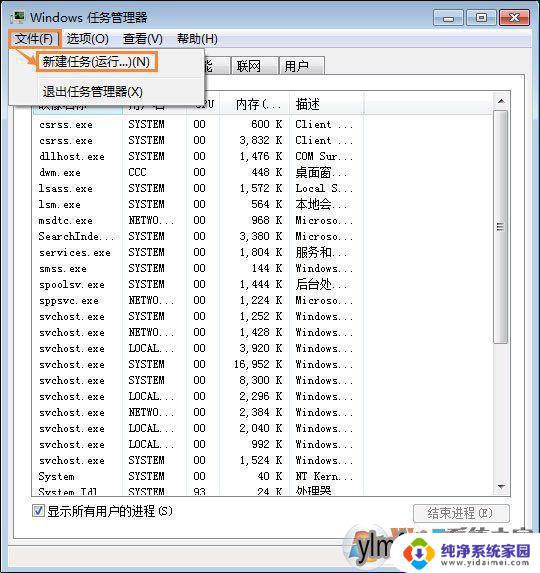
Task: Click scrollbar down arrow in process list
Action: click(501, 487)
